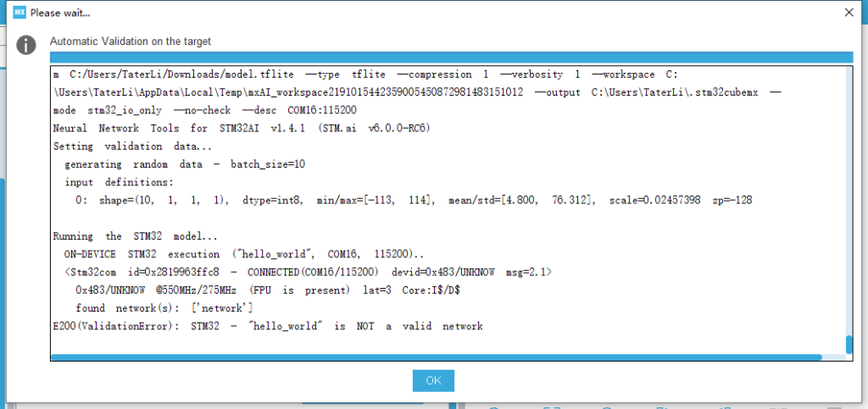Click the 'Neural Network Tools for STM32AI' line
The image size is (868, 409).
click(x=242, y=128)
